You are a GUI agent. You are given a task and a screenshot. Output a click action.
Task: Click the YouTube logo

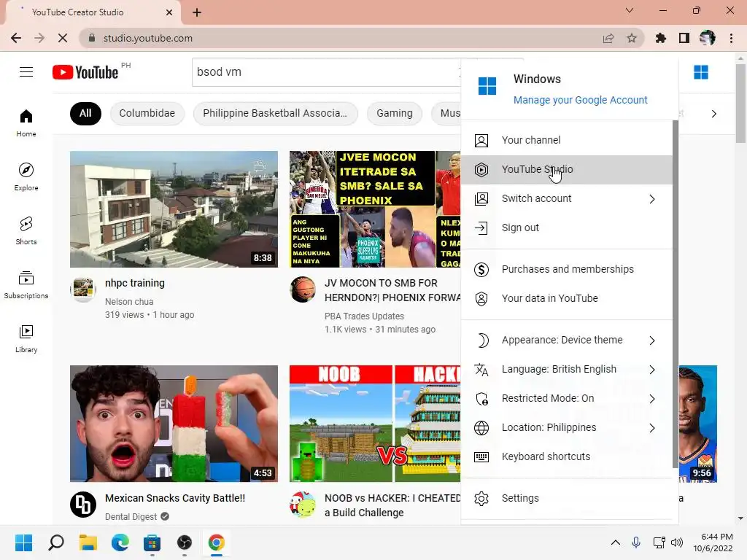pyautogui.click(x=85, y=72)
